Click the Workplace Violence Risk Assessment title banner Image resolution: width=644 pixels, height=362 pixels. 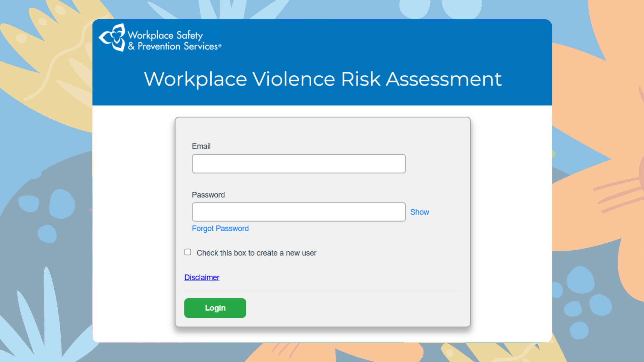pyautogui.click(x=322, y=79)
